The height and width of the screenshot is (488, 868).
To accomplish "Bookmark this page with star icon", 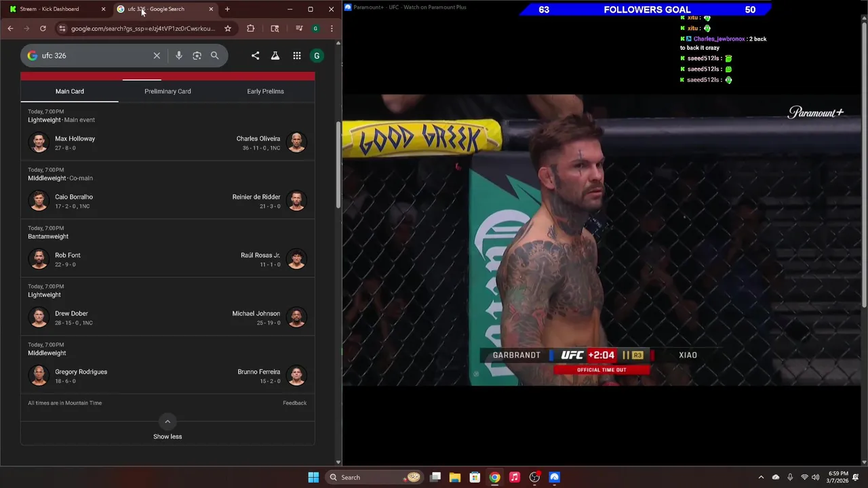I will 228,28.
